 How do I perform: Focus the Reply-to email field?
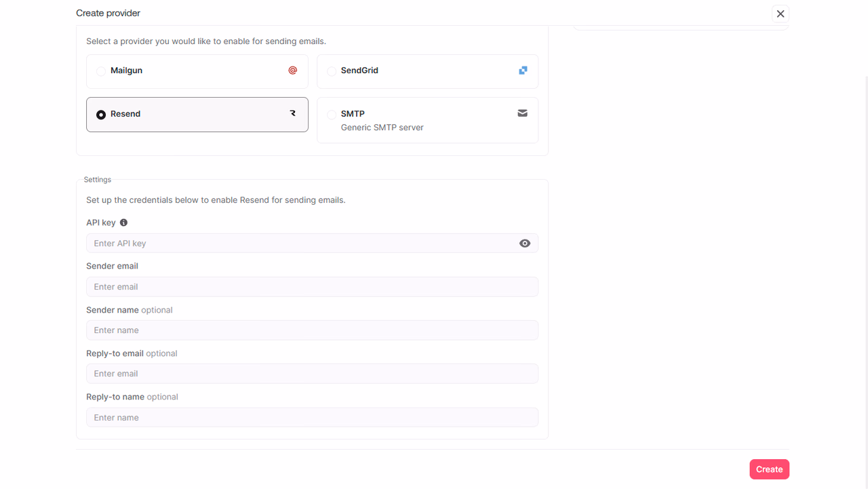click(312, 374)
